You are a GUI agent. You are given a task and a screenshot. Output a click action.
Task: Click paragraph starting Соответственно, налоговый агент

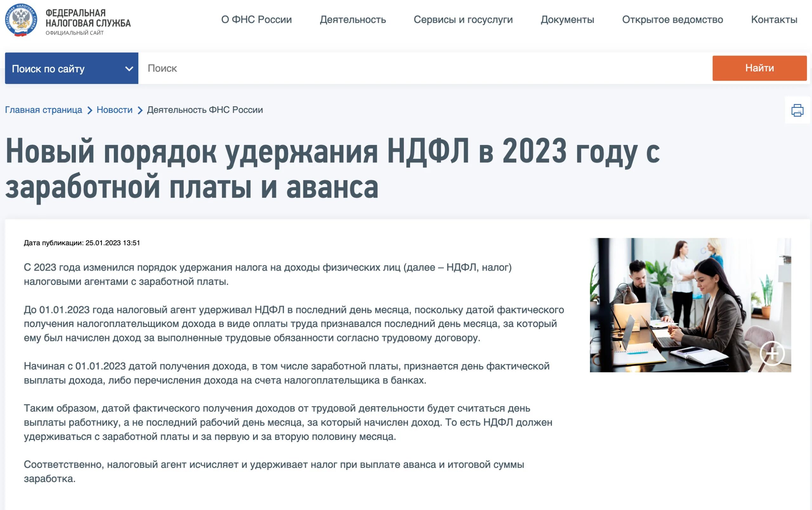274,472
